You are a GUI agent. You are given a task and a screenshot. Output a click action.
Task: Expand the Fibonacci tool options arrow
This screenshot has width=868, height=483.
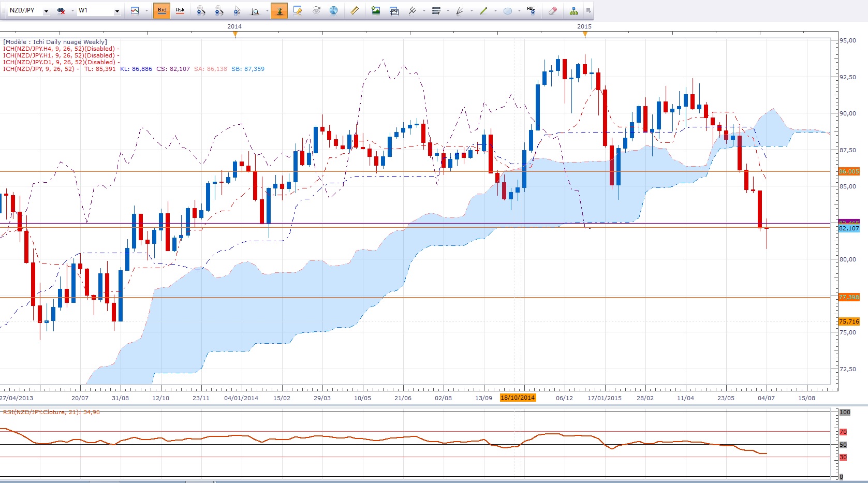click(448, 10)
